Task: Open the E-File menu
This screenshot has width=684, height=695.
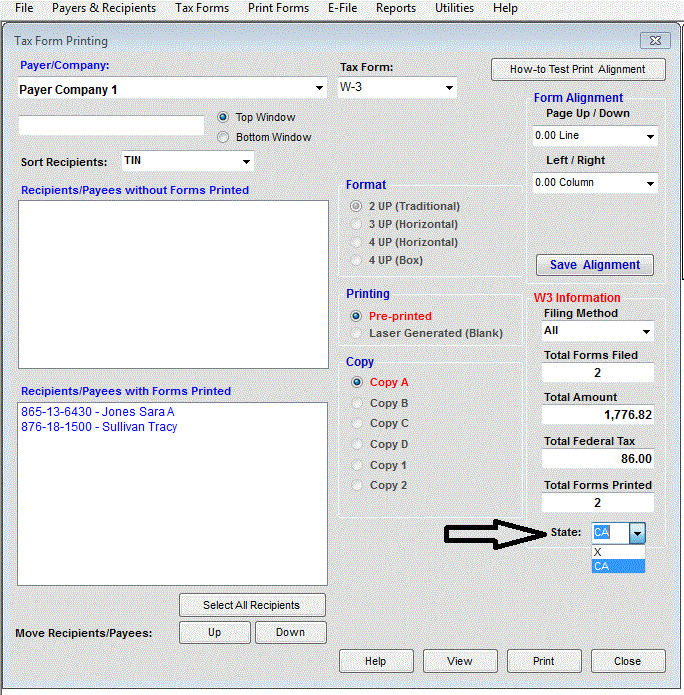Action: pyautogui.click(x=342, y=8)
